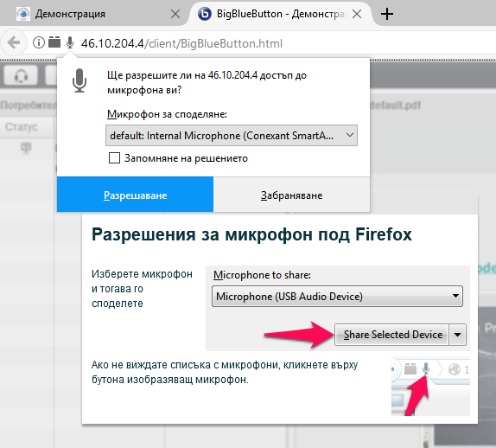Screen dimensions: 496x448
Task: Click presenter icon in users list
Action: coord(26,148)
